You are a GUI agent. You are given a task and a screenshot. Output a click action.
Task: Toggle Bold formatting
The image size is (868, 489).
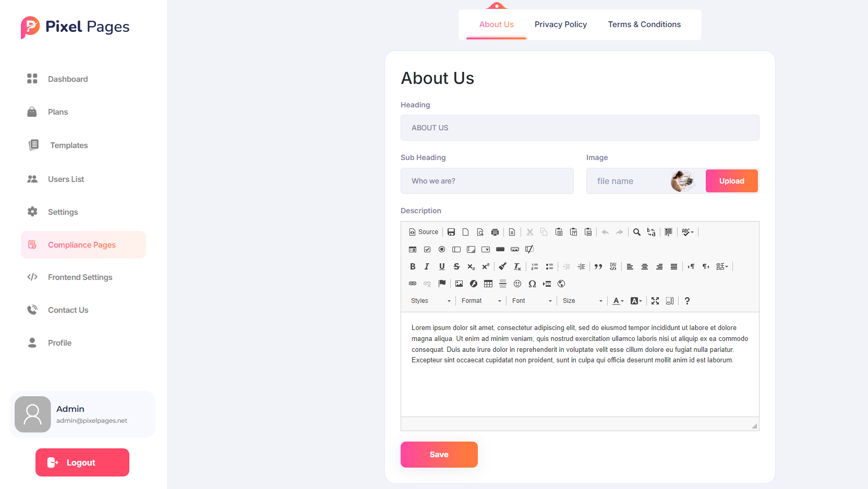(x=413, y=266)
